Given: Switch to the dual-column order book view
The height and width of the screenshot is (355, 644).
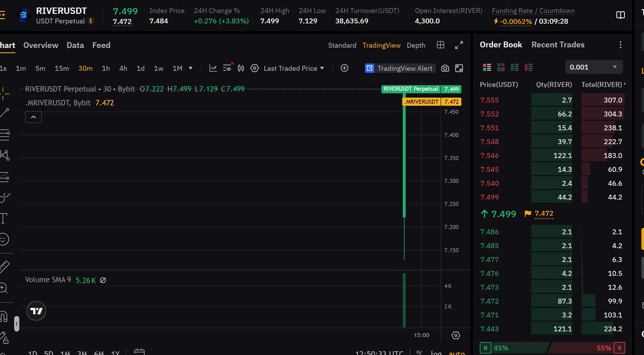Looking at the screenshot, I should click(x=501, y=67).
